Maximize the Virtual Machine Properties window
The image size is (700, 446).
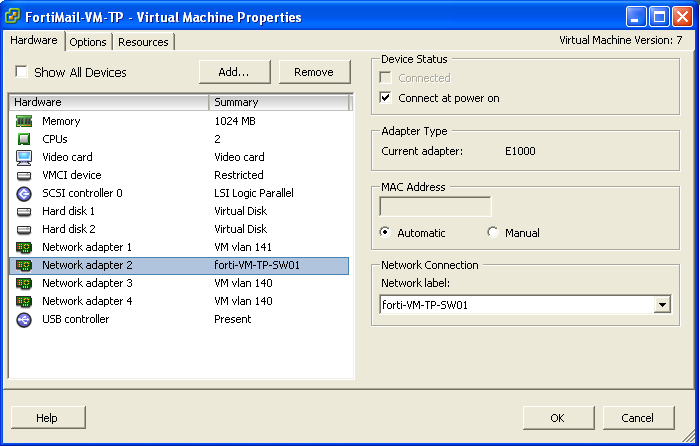click(x=659, y=17)
